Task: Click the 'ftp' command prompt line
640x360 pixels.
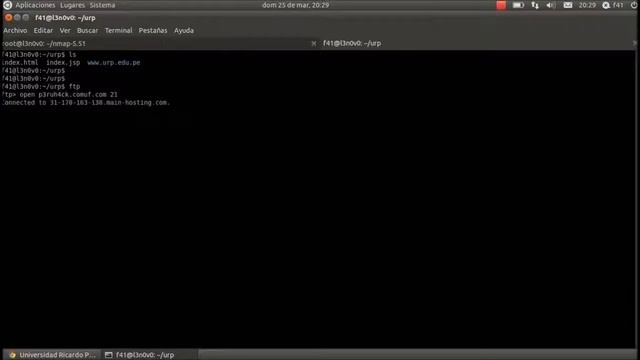Action: coord(41,87)
